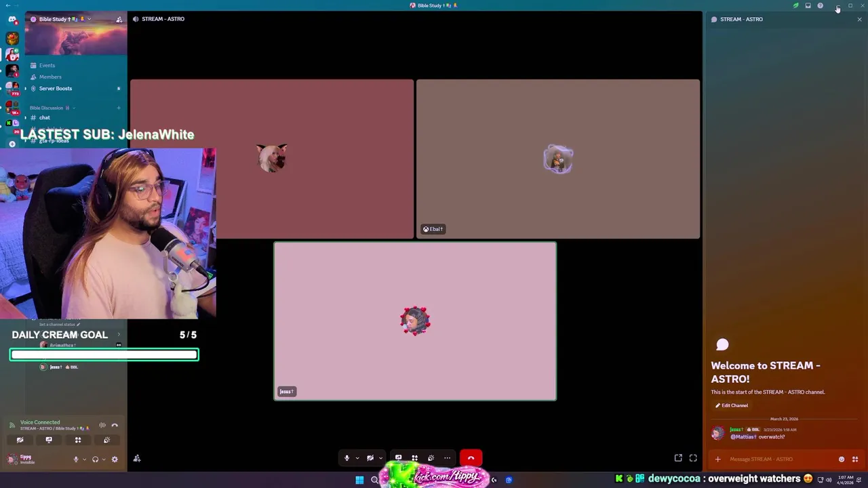
Task: Share screen from call control bar
Action: click(x=398, y=458)
